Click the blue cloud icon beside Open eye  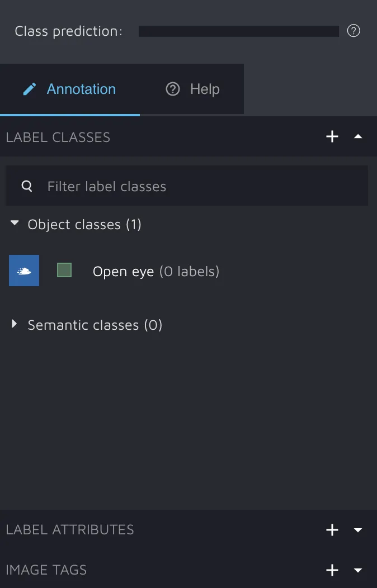[x=24, y=271]
